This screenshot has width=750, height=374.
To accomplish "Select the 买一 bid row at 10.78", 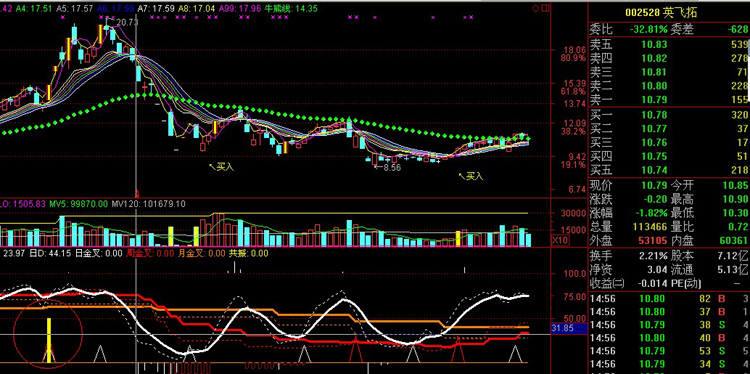I will point(669,115).
